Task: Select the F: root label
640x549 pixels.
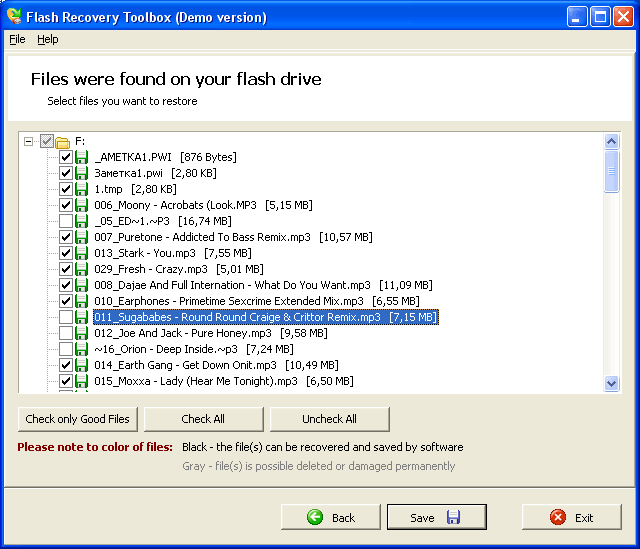Action: (80, 142)
